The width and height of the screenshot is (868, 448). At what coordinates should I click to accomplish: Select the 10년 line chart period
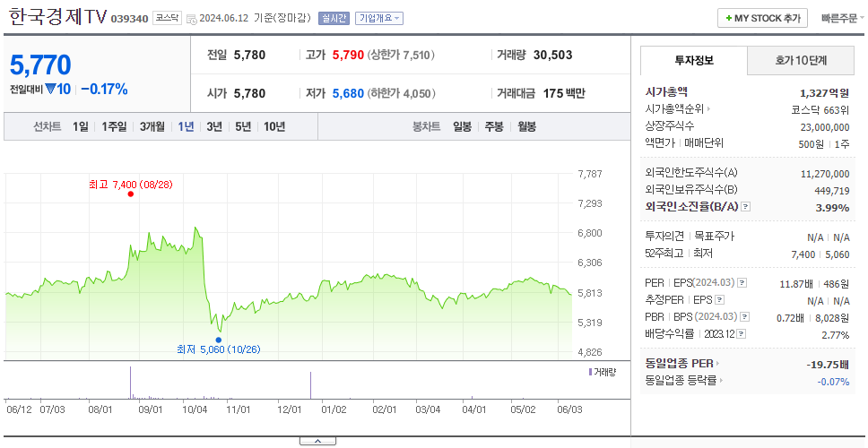coord(274,126)
